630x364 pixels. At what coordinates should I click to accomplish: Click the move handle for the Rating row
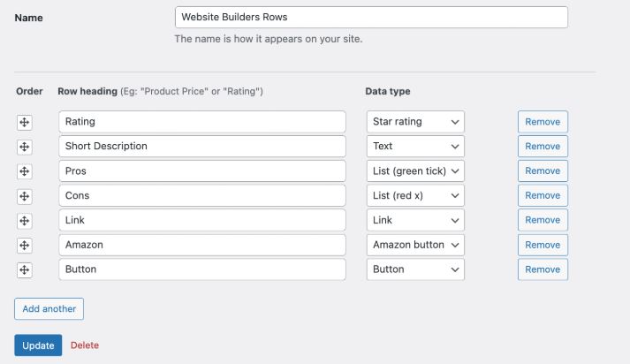click(25, 122)
